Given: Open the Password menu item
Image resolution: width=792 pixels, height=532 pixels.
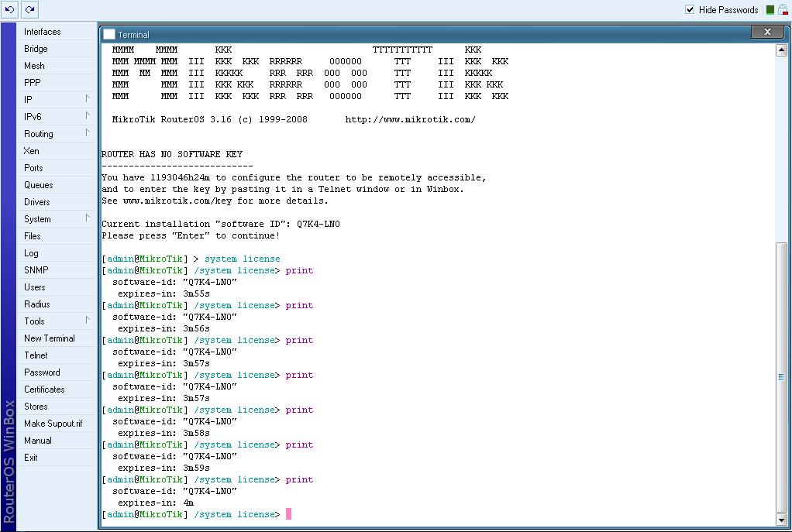Looking at the screenshot, I should (x=57, y=372).
